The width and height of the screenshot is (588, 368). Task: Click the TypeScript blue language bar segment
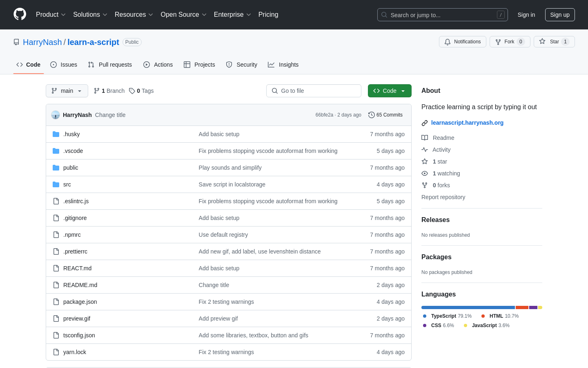point(468,307)
